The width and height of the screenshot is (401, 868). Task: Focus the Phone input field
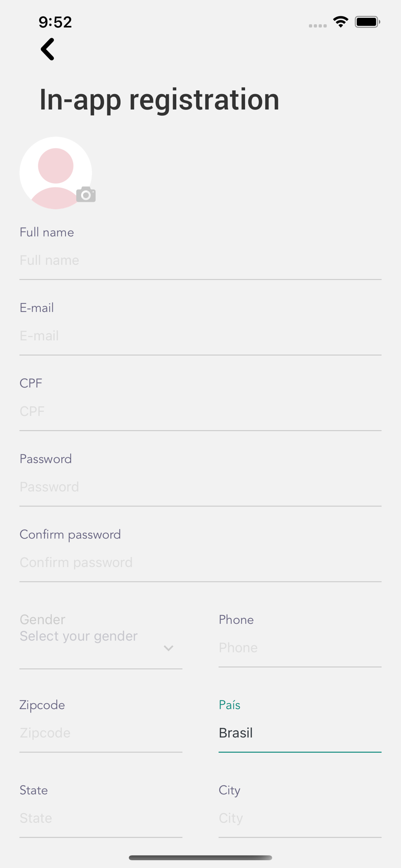pyautogui.click(x=300, y=648)
